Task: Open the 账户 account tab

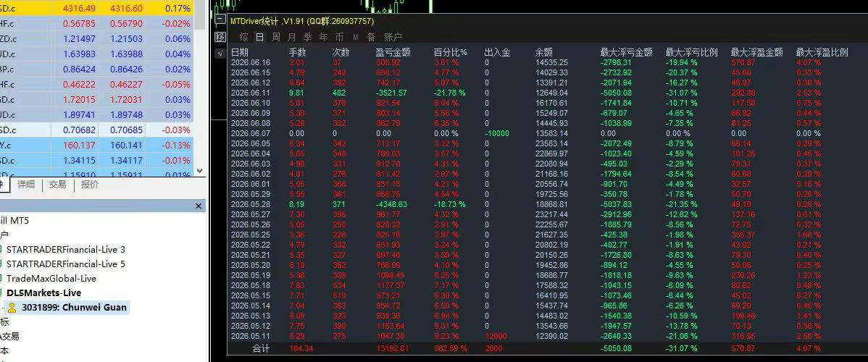Action: tap(393, 37)
